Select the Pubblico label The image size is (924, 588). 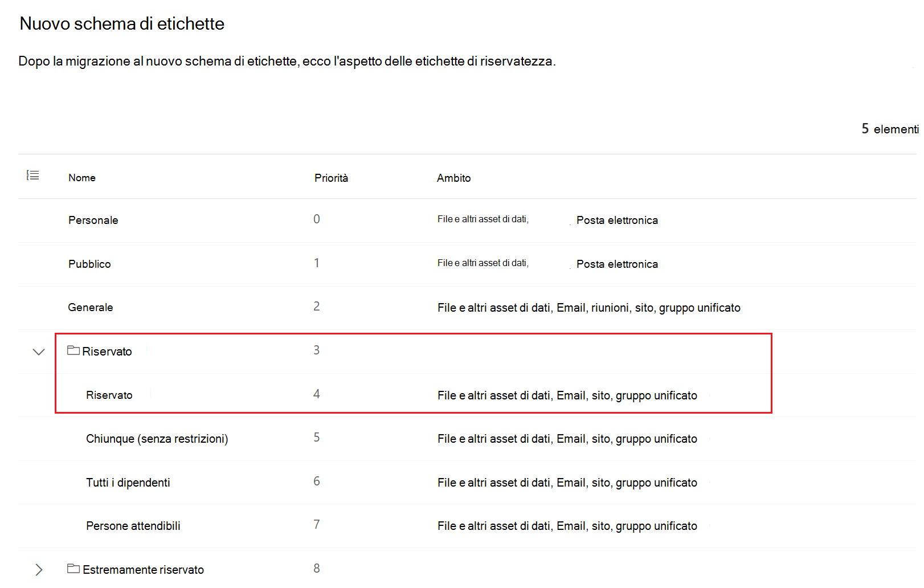89,264
